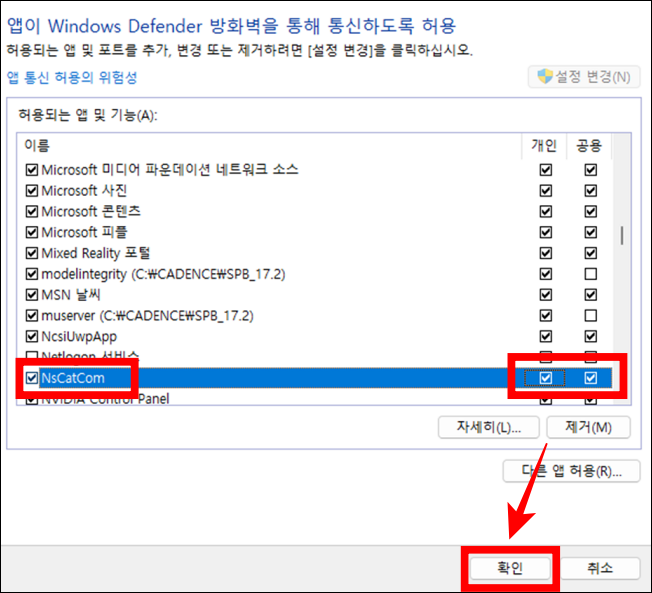Enable 공용 checkbox for muserver
652x593 pixels.
tap(591, 316)
